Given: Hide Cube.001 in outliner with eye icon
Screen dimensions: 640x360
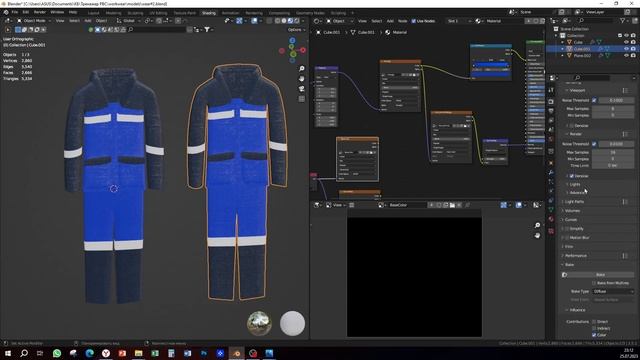Looking at the screenshot, I should point(627,49).
